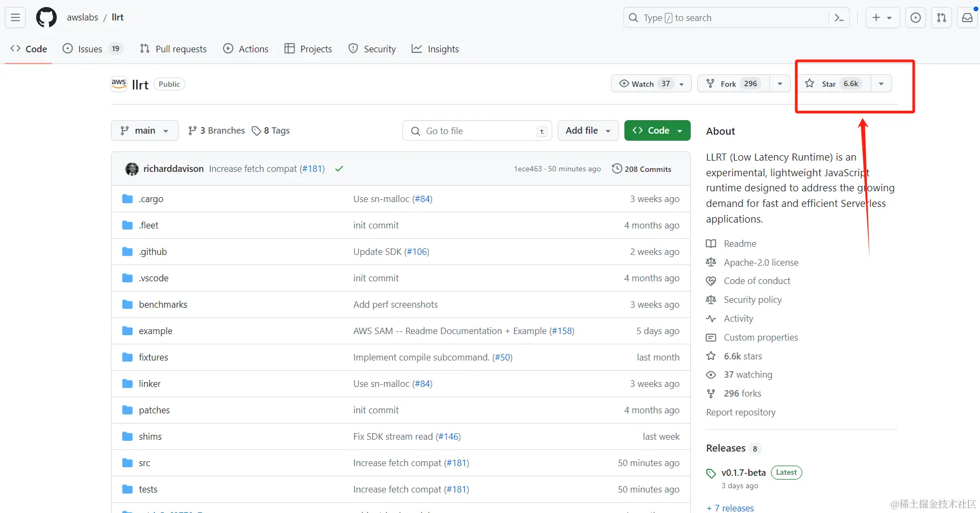The height and width of the screenshot is (513, 980).
Task: Click richarddavison's avatar picture
Action: click(x=132, y=169)
